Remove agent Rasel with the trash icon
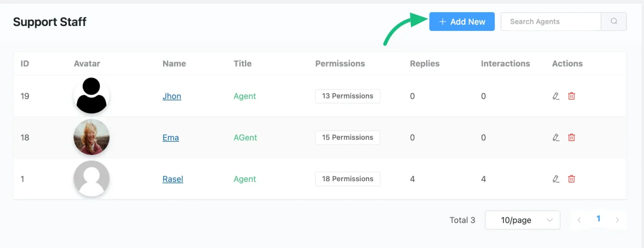The width and height of the screenshot is (644, 248). point(571,179)
